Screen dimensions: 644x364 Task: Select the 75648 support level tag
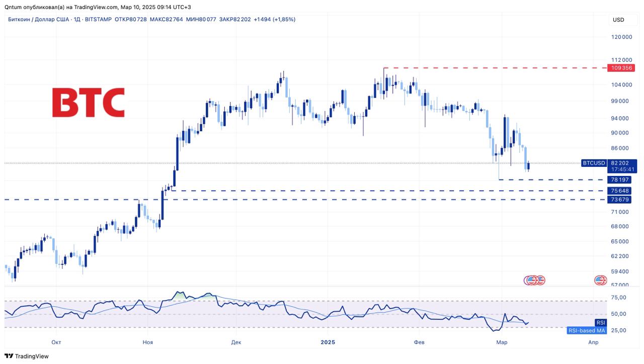tap(620, 191)
